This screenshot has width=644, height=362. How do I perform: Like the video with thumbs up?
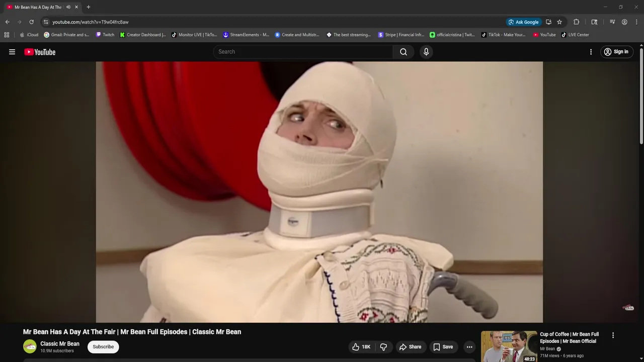[x=361, y=347]
